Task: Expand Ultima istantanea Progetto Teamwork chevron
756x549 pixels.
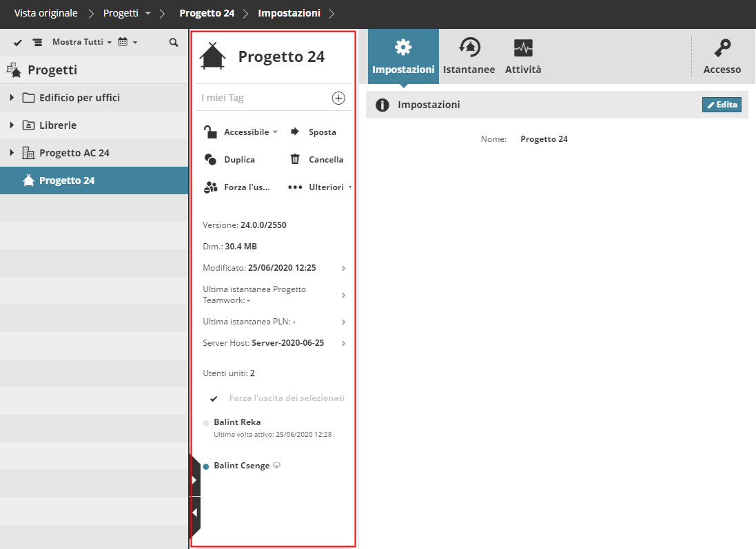Action: [x=343, y=295]
